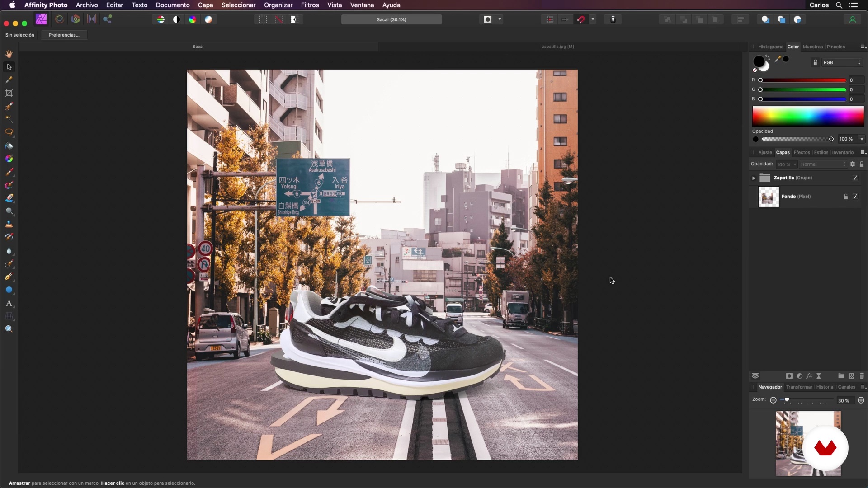Add live filter hourglass icon
Screen dimensions: 868x488
(x=819, y=376)
